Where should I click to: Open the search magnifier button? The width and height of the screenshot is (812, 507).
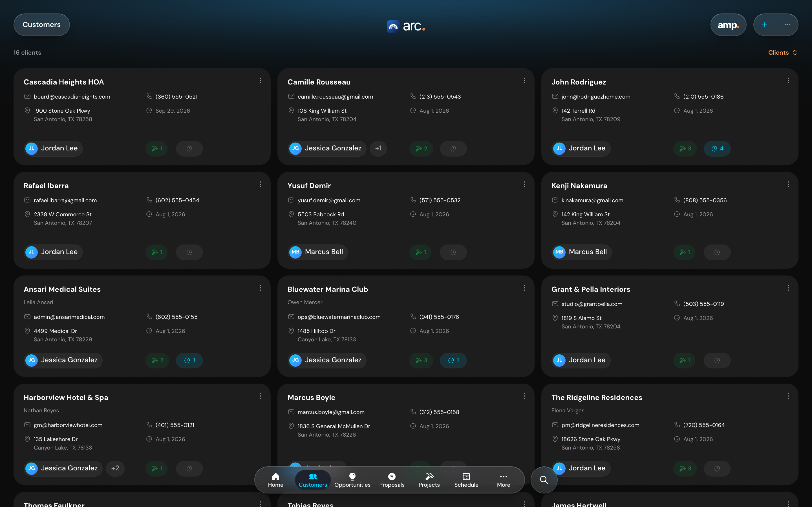[x=544, y=480]
